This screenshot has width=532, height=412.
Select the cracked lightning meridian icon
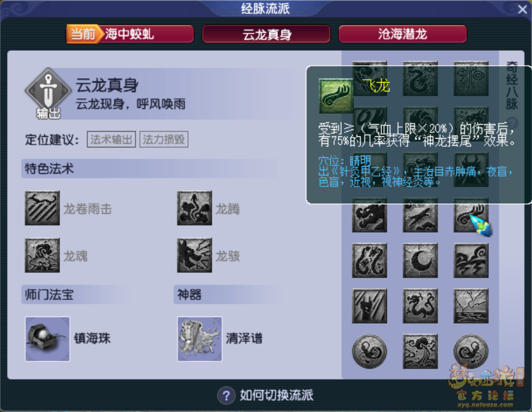click(x=471, y=305)
